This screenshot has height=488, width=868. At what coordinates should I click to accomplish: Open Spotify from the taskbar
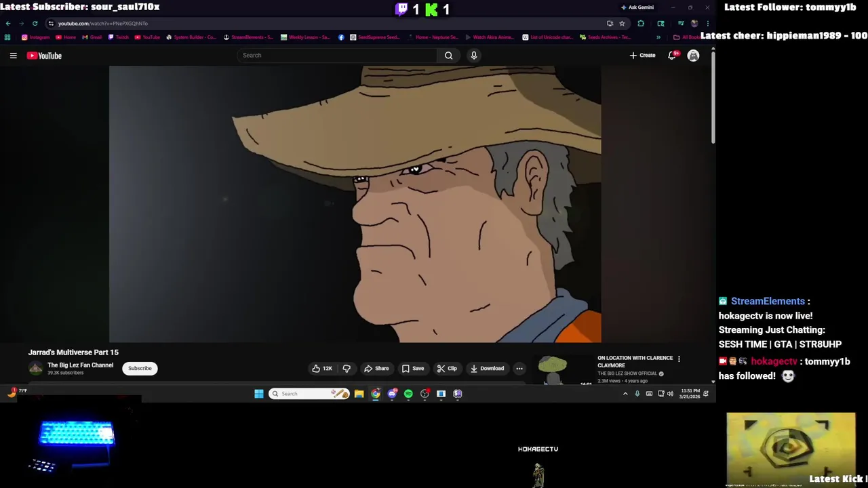pos(408,394)
